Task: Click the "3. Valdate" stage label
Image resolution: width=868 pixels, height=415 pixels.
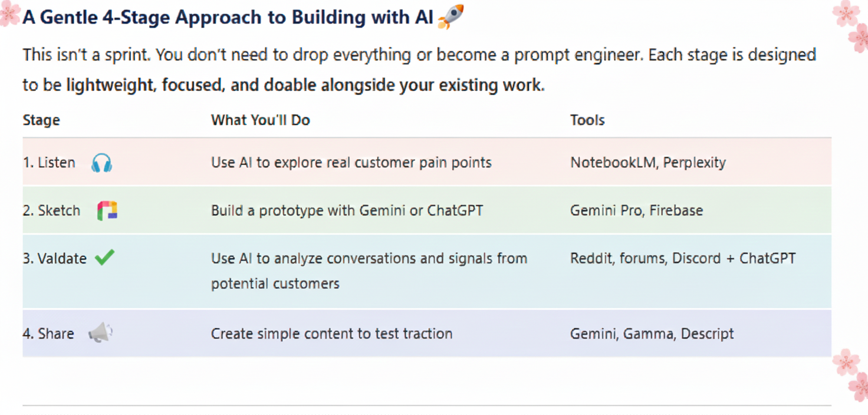Action: [x=54, y=258]
